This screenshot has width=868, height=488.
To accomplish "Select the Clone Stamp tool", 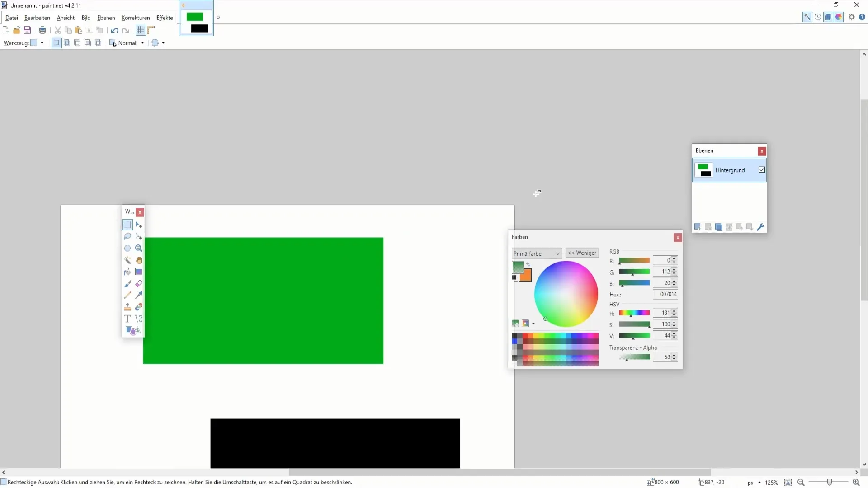I will click(x=127, y=307).
